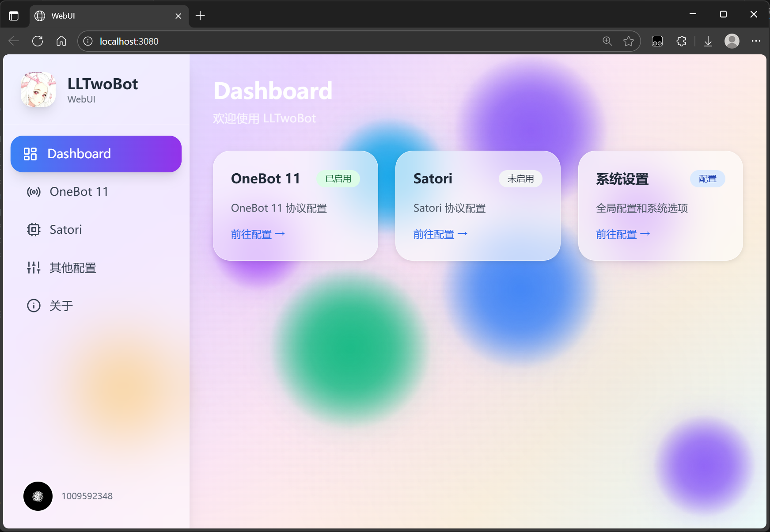Follow 前往配置 link on 系统设置 card
770x532 pixels.
point(623,234)
